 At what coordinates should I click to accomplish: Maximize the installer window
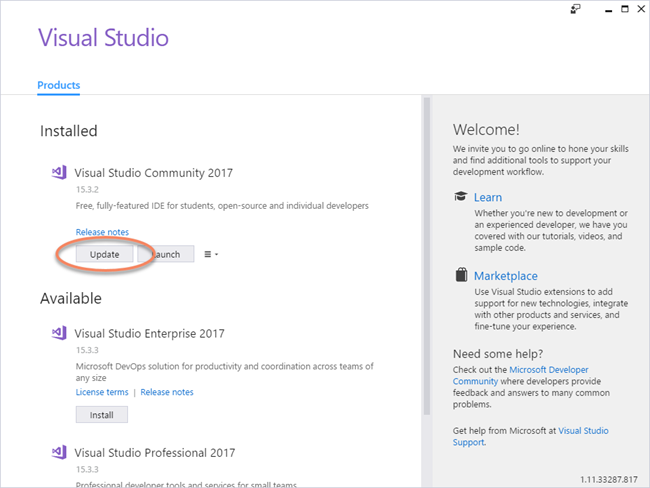(625, 9)
